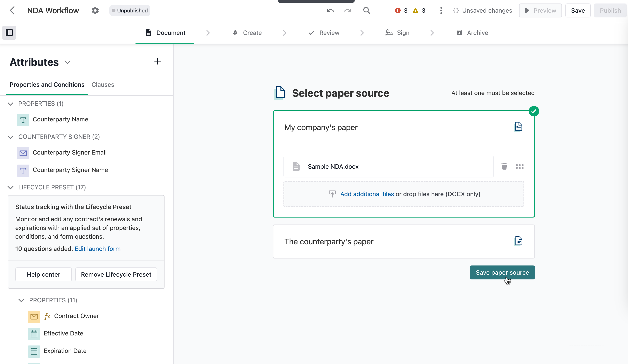Collapse the LIFECYCLE PRESET group

(x=10, y=187)
